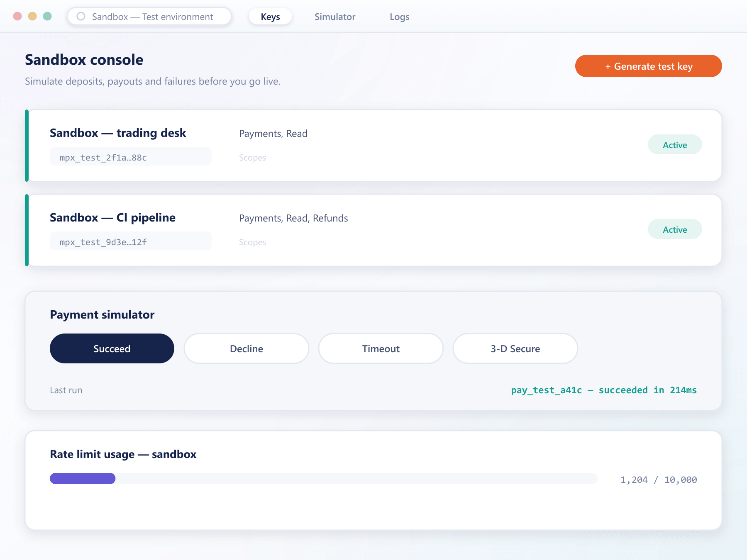Screen dimensions: 747x560
Task: Click Generate test key button
Action: (648, 66)
